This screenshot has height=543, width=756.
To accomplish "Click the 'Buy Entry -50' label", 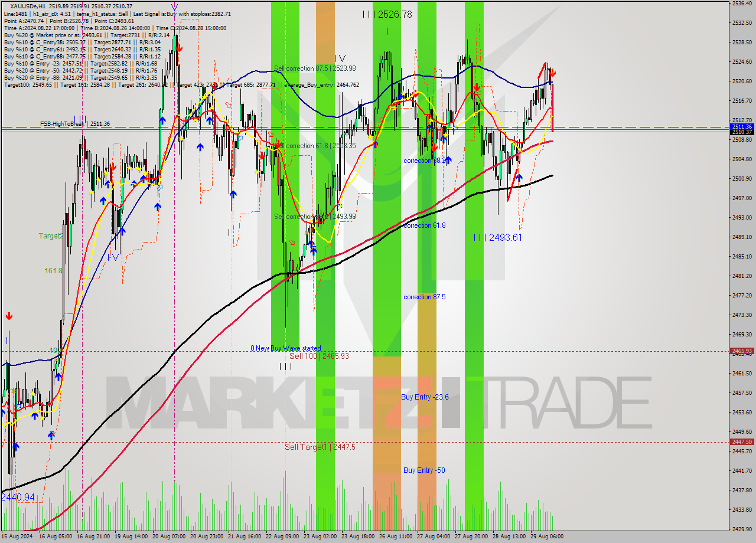I will (424, 470).
